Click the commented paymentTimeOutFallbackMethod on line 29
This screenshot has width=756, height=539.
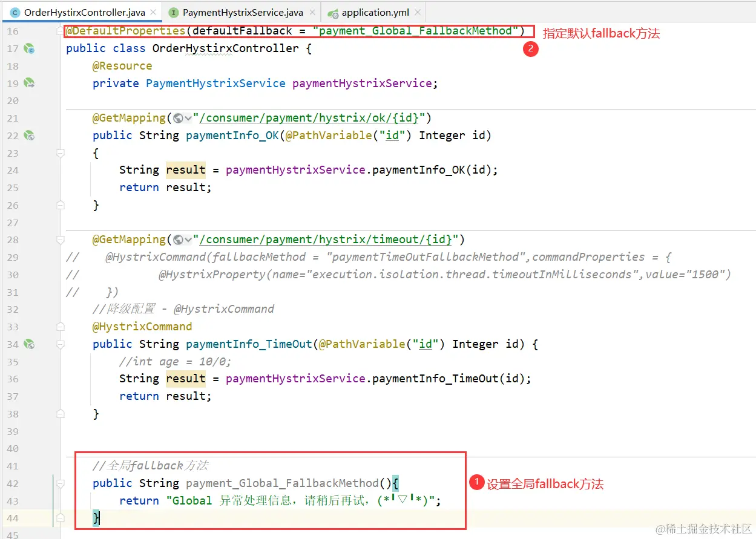426,257
